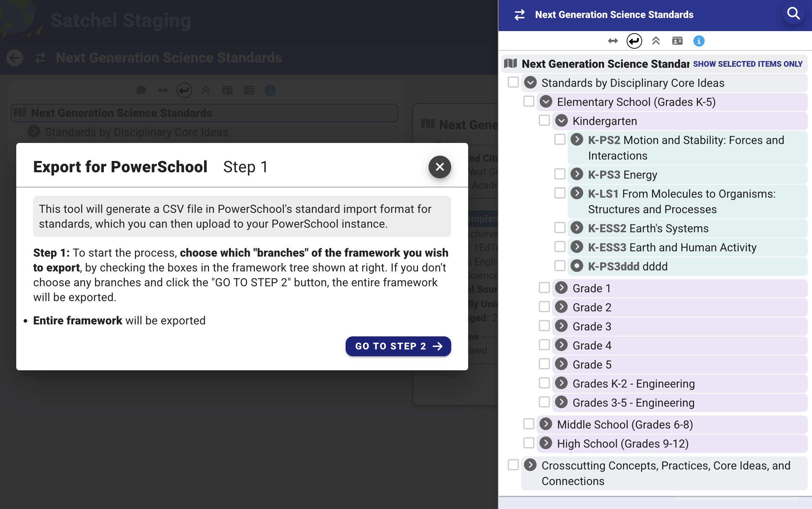Click the circled return arrow icon
The image size is (812, 509).
click(634, 41)
